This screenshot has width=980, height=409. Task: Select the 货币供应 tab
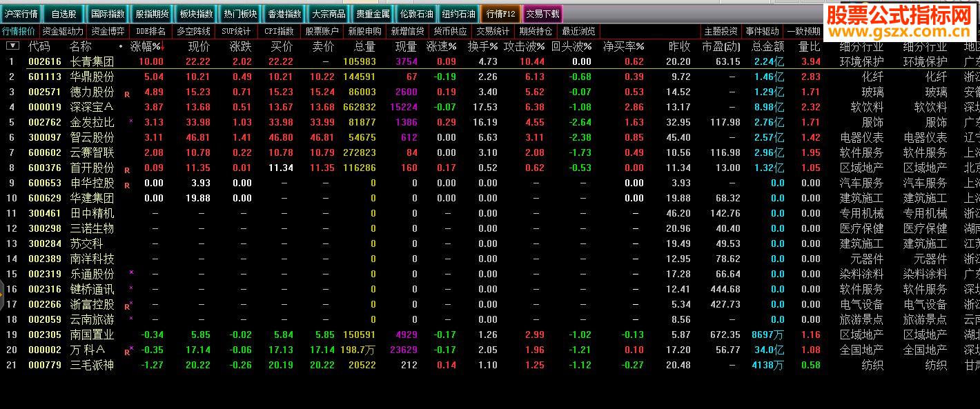pos(450,31)
